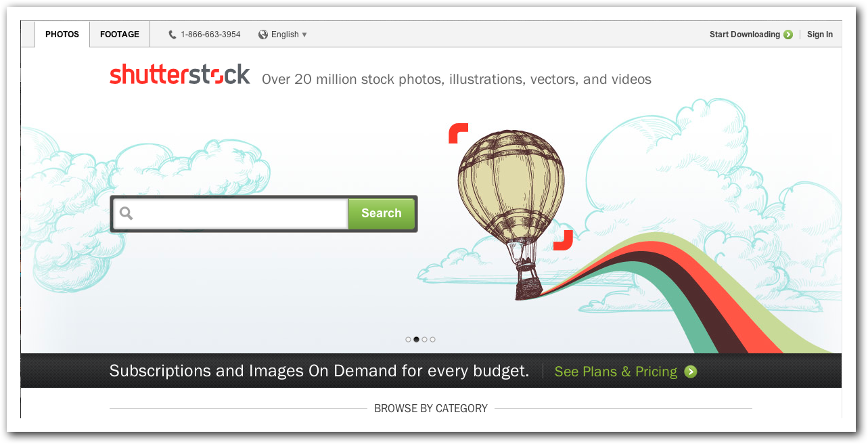Switch to the PHOTOS tab
Image resolution: width=868 pixels, height=444 pixels.
[x=62, y=35]
